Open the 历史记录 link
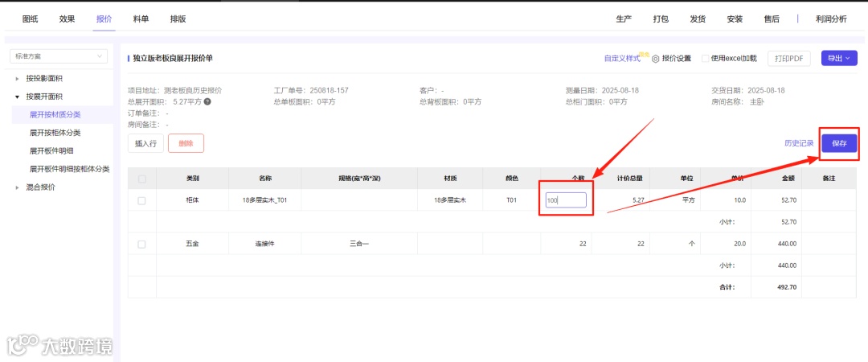The width and height of the screenshot is (868, 362). pyautogui.click(x=799, y=143)
